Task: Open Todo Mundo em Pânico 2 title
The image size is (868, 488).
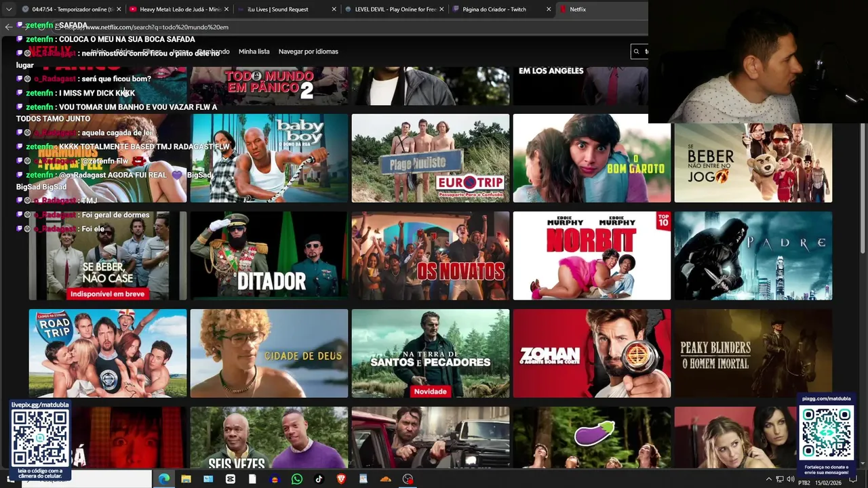Action: pos(269,85)
